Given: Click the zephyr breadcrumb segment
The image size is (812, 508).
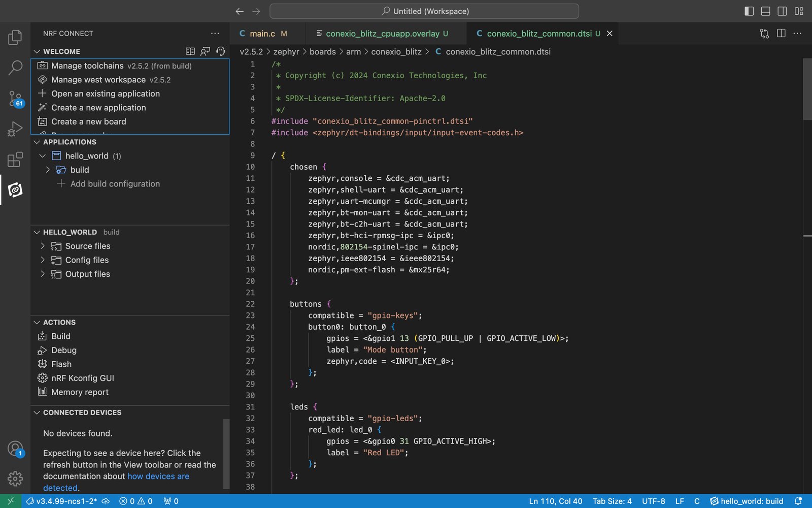Looking at the screenshot, I should (x=286, y=52).
